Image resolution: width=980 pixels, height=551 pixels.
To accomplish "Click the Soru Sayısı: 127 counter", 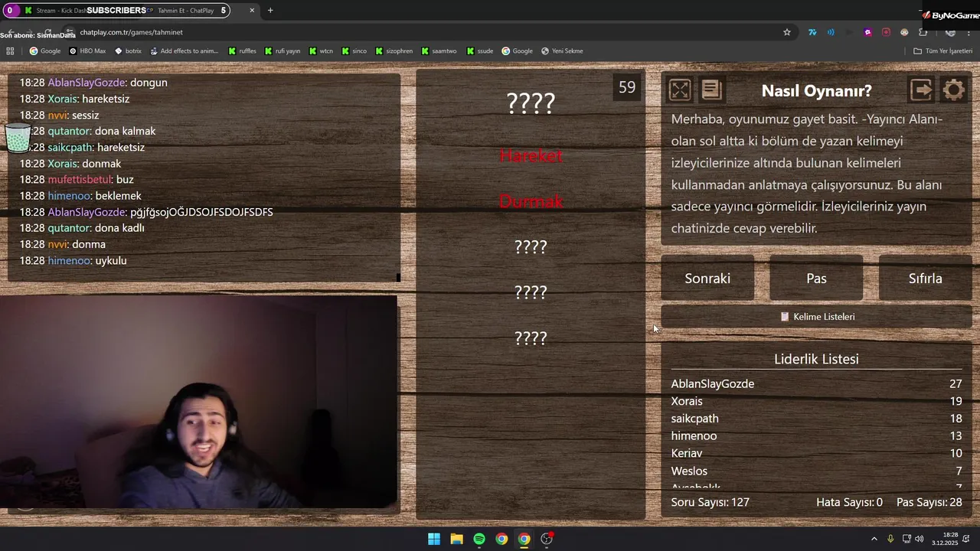I will [x=710, y=502].
